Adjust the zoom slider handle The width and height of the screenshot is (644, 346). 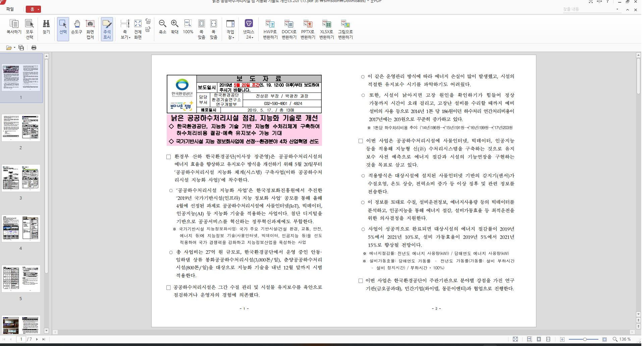coord(585,339)
